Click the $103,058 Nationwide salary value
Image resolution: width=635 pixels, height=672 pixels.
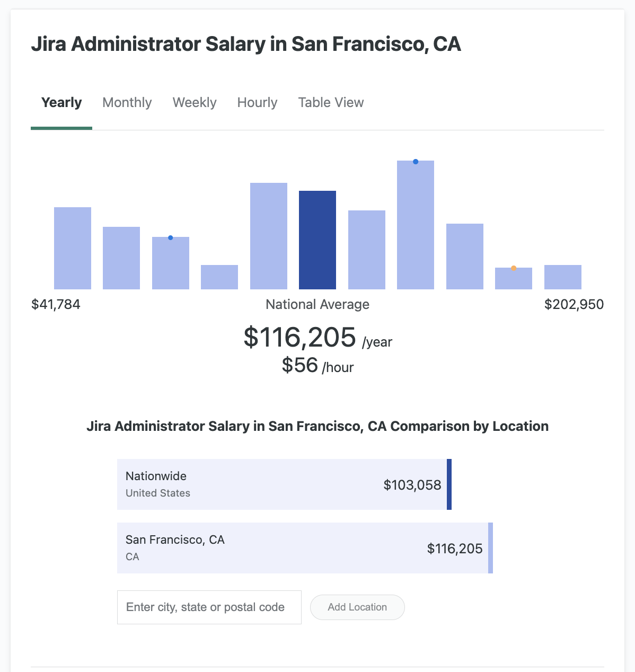tap(413, 484)
